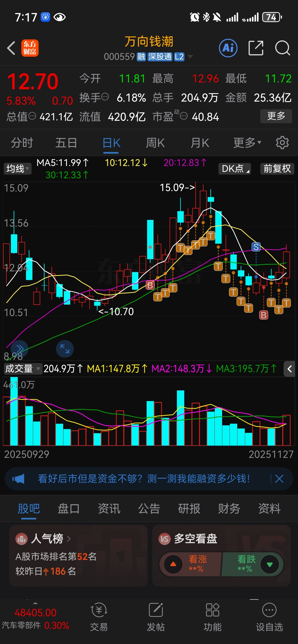Viewport: 298px width, 644px height.
Task: Tap the 看涨 up-arrow circle
Action: pyautogui.click(x=173, y=564)
